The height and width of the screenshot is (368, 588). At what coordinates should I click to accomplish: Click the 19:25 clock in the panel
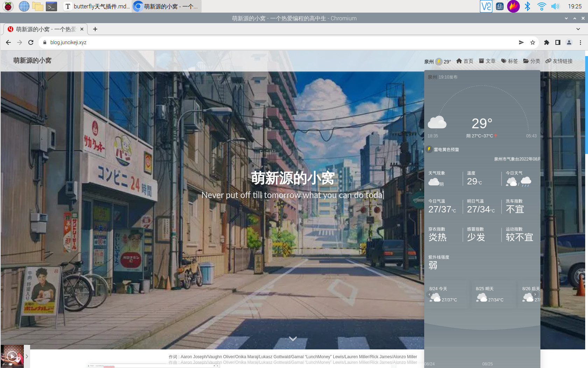(575, 6)
